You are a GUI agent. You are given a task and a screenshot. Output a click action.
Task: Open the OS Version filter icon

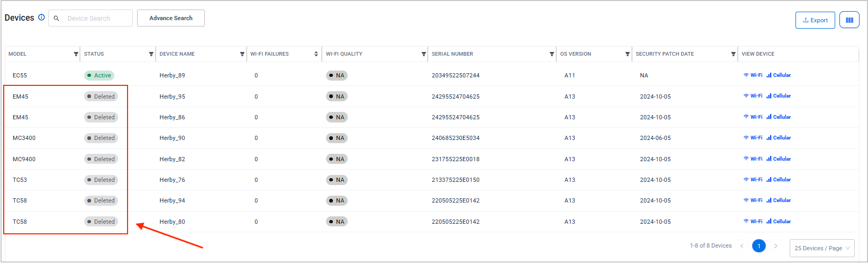[x=627, y=54]
